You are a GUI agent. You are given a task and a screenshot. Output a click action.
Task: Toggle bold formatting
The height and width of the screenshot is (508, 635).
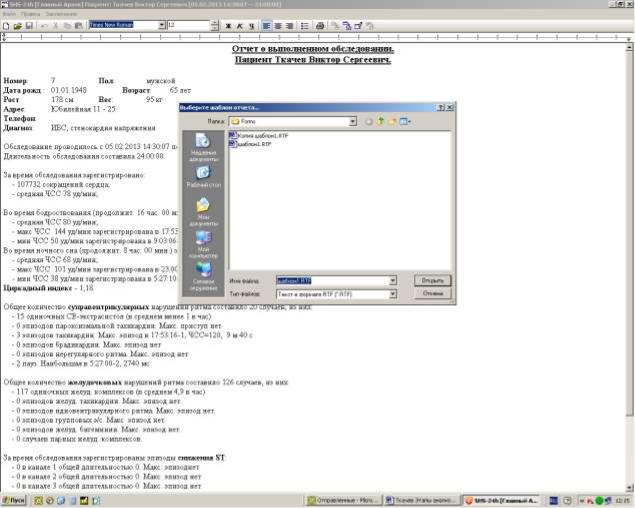(228, 26)
